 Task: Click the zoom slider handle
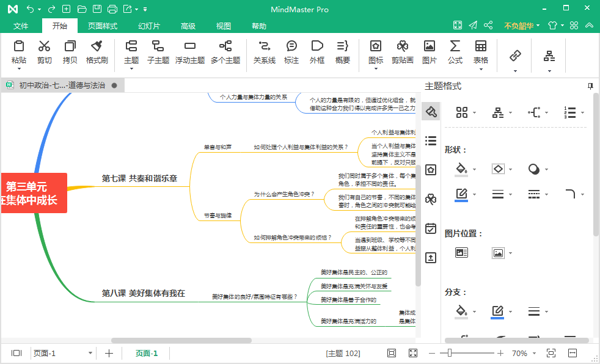450,353
